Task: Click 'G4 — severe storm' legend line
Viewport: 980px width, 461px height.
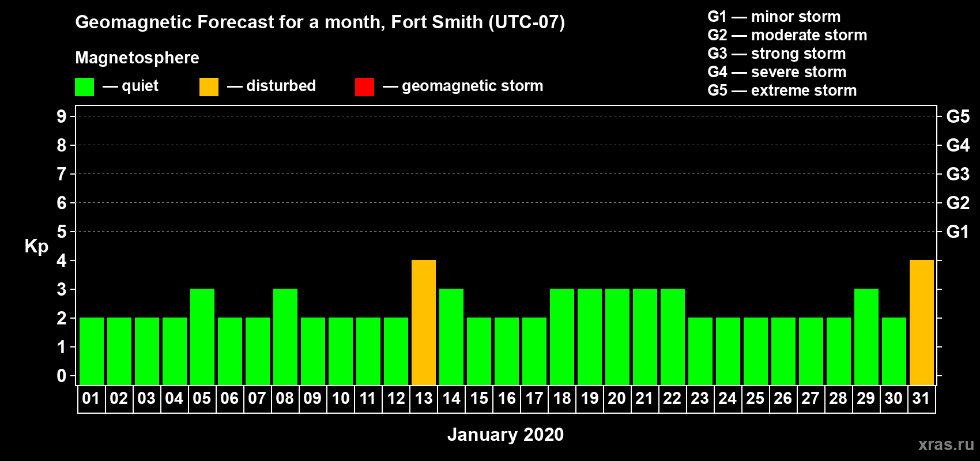Action: click(x=777, y=72)
